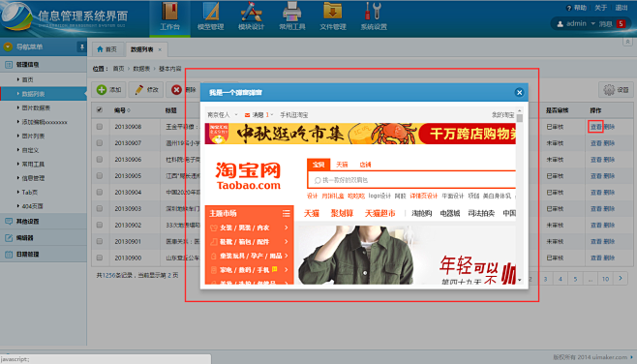Open the admin dropdown arrow
Screen dimensions: 637x364
[592, 23]
